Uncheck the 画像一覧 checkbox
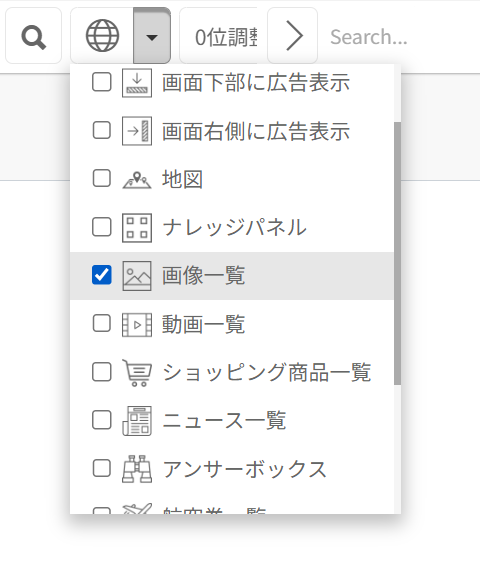 click(101, 275)
